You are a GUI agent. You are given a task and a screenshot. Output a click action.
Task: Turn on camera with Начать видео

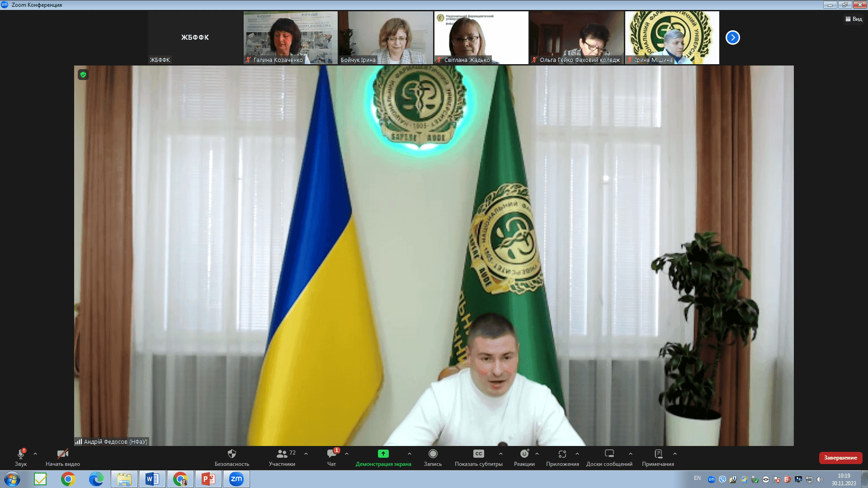pos(63,457)
